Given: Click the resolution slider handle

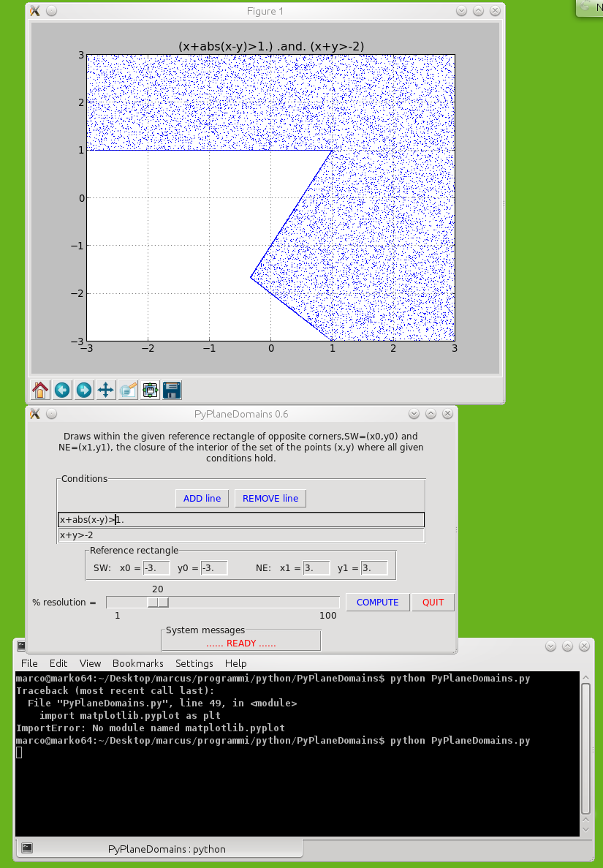Looking at the screenshot, I should click(158, 603).
